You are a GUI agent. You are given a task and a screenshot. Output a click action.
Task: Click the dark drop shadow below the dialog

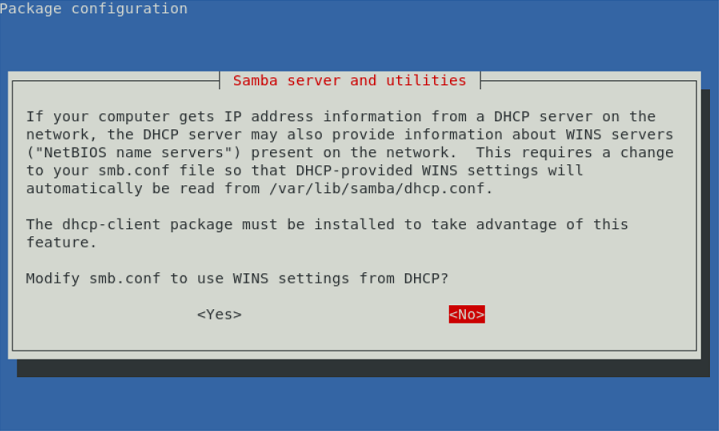(363, 368)
